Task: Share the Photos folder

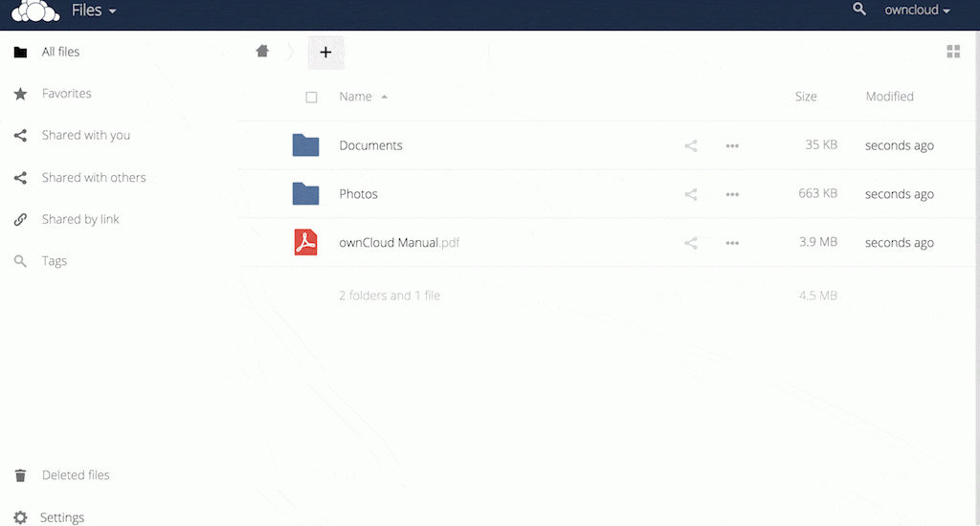Action: (x=691, y=194)
